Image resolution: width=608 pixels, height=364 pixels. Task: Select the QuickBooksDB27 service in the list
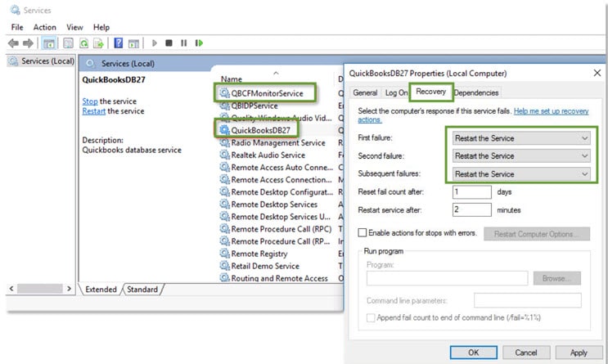[x=261, y=128]
